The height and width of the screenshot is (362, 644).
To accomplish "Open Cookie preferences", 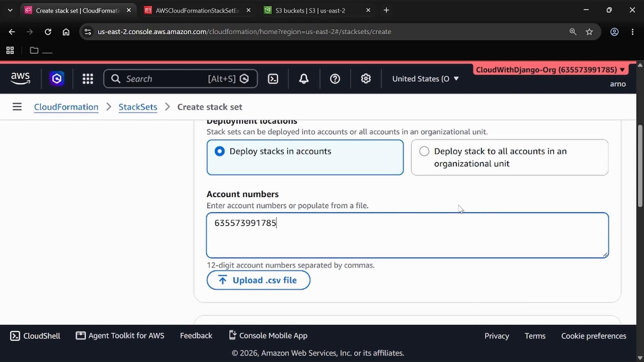I will click(594, 336).
